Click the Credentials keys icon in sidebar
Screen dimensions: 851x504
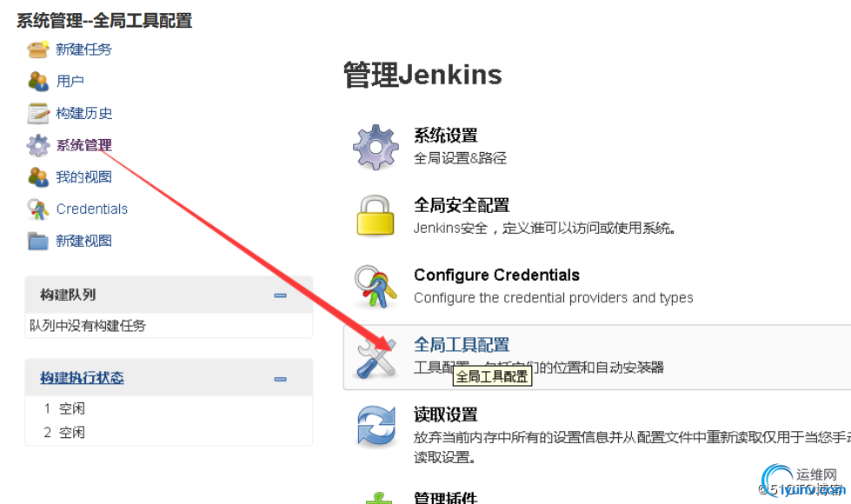pyautogui.click(x=38, y=209)
